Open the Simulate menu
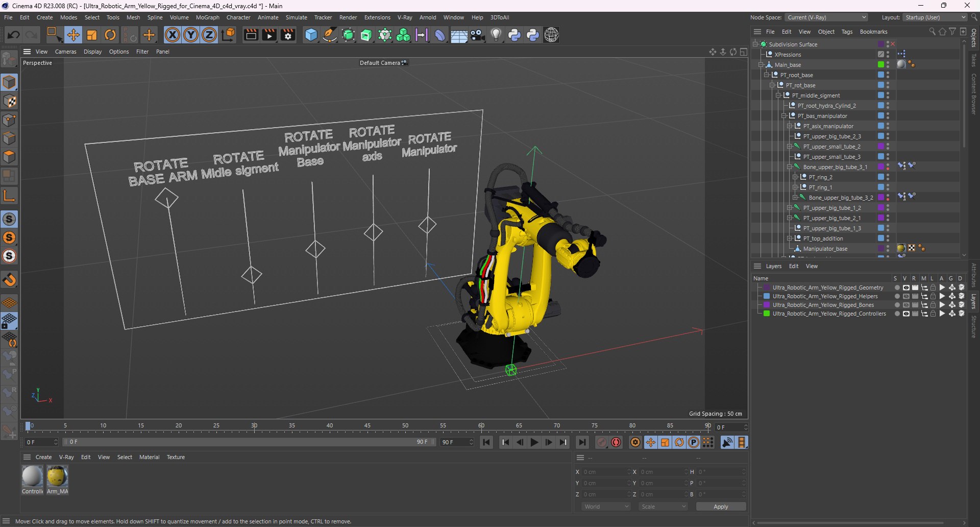980x527 pixels. tap(297, 17)
